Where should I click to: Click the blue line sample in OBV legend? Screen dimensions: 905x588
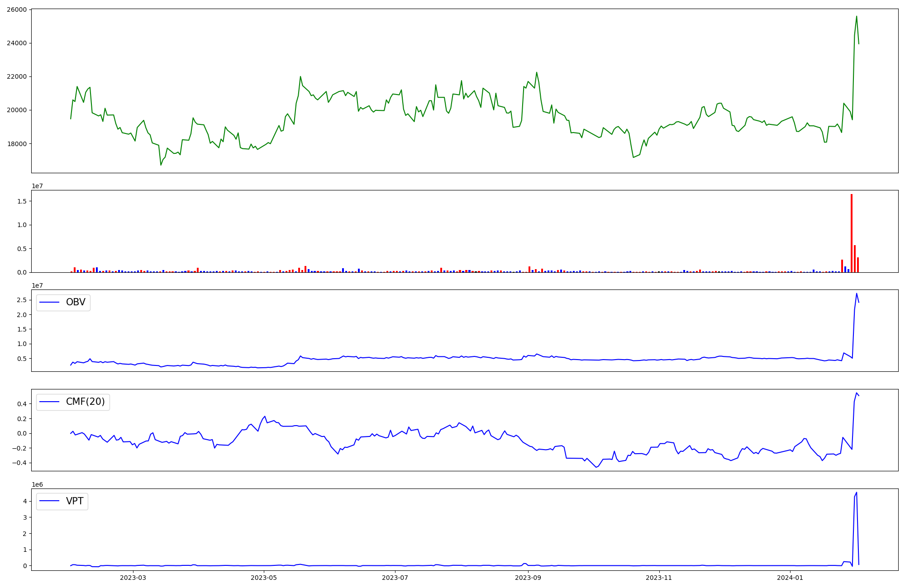tap(50, 302)
